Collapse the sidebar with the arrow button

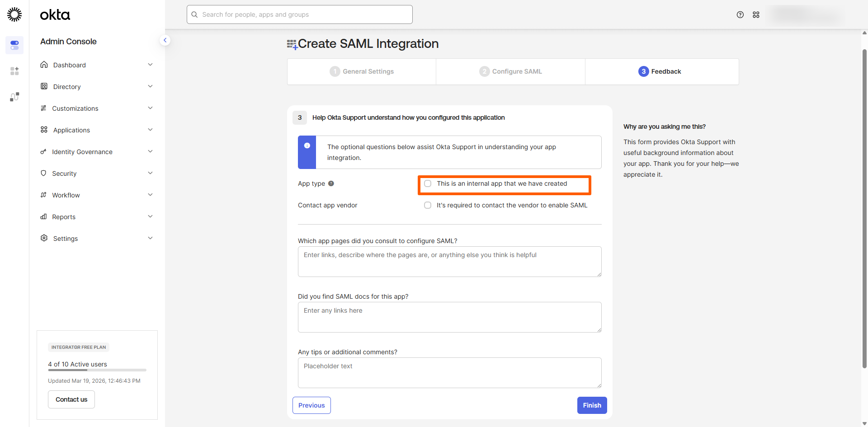click(165, 40)
